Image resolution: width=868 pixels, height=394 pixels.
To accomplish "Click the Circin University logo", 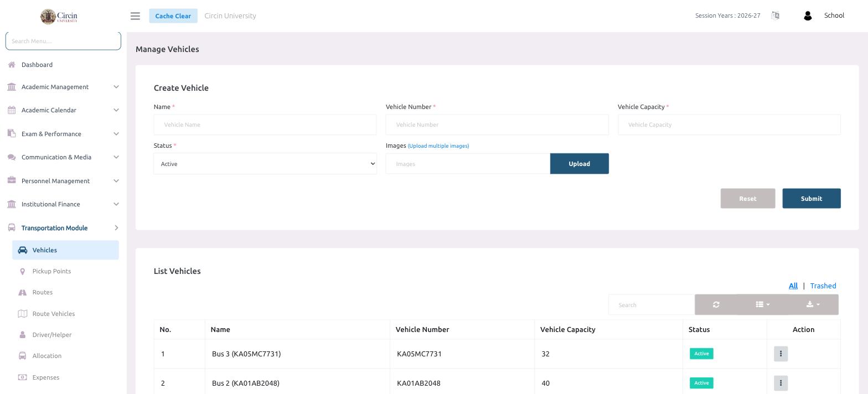I will 59,16.
